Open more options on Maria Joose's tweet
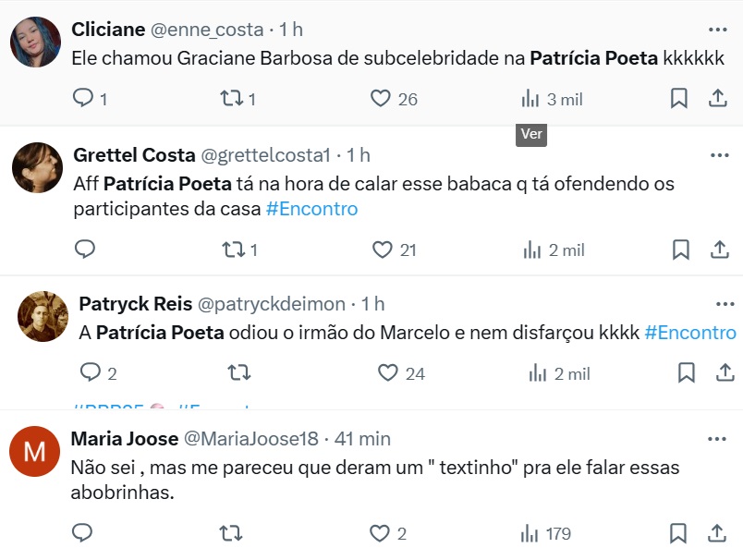 point(717,439)
